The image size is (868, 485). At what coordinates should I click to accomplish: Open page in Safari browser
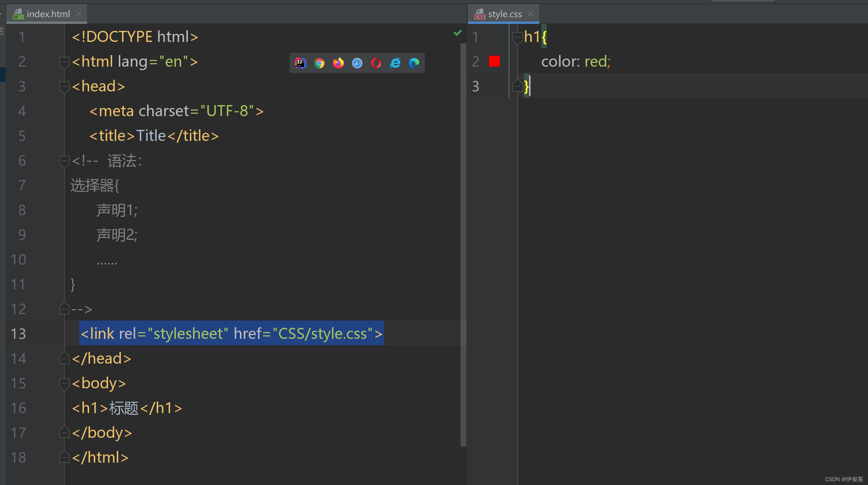click(357, 63)
